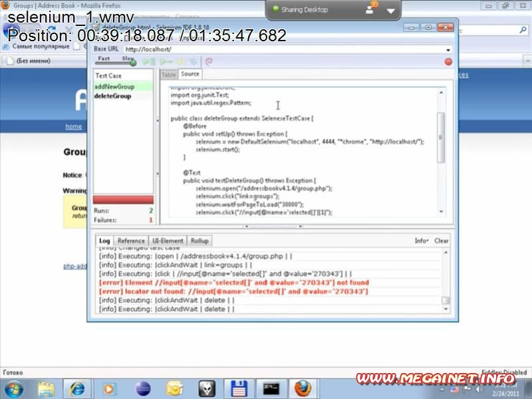Select the addNewGroup test case
The image size is (532, 399).
pos(123,86)
